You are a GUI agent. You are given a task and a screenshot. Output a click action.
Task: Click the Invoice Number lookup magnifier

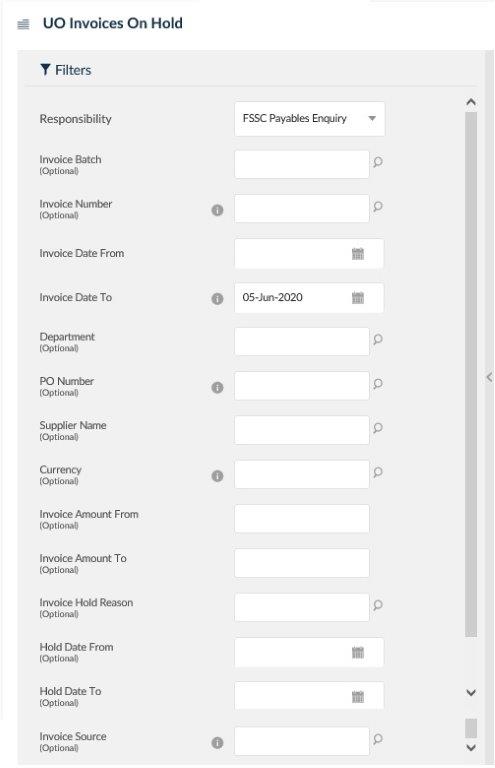[x=377, y=207]
